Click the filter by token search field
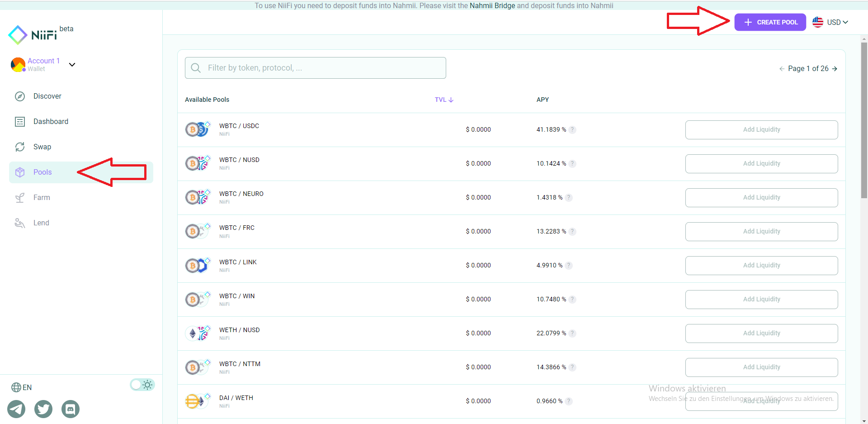The image size is (868, 424). [x=316, y=68]
